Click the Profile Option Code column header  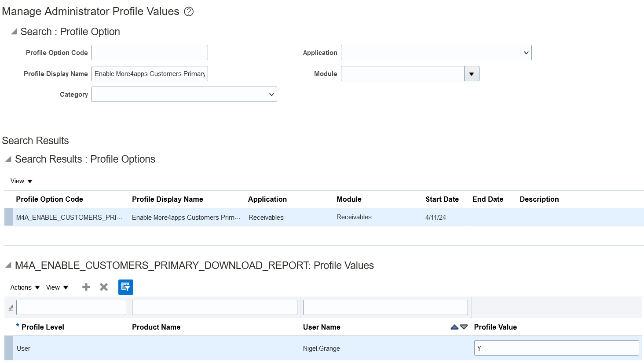(x=50, y=199)
